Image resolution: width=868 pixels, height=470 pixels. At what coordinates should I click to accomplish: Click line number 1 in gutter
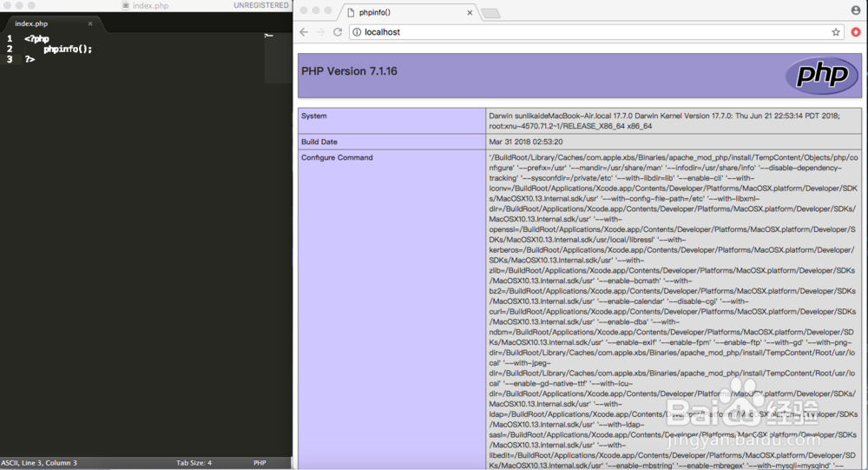pos(10,39)
